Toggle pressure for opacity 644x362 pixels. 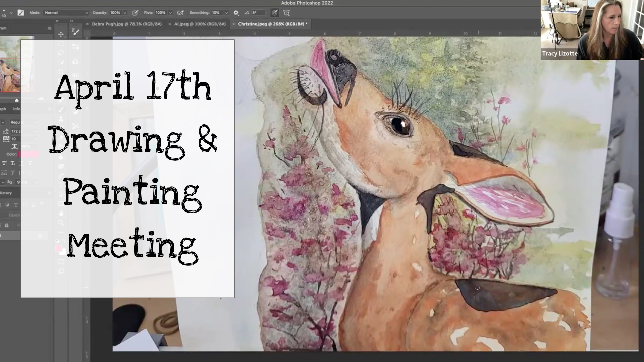(x=135, y=13)
